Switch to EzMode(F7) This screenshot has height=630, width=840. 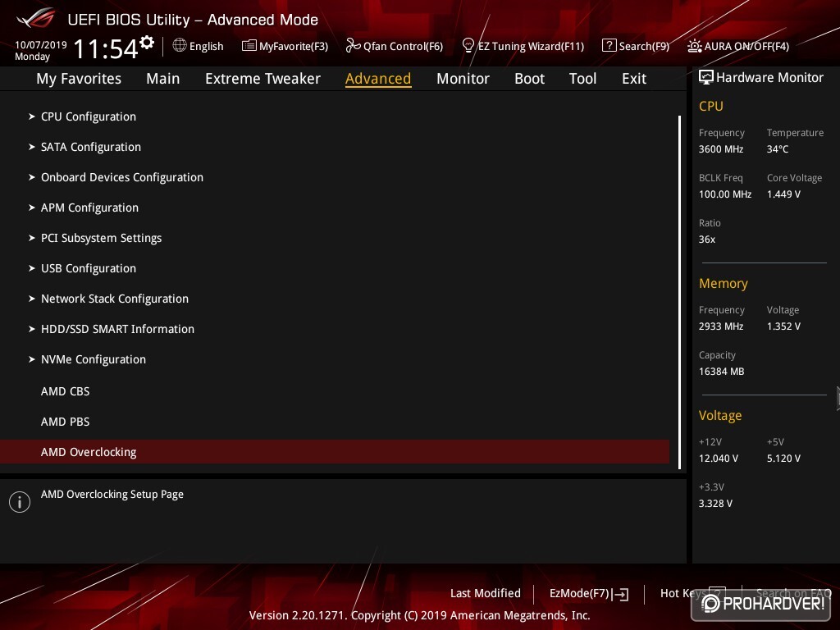point(579,594)
